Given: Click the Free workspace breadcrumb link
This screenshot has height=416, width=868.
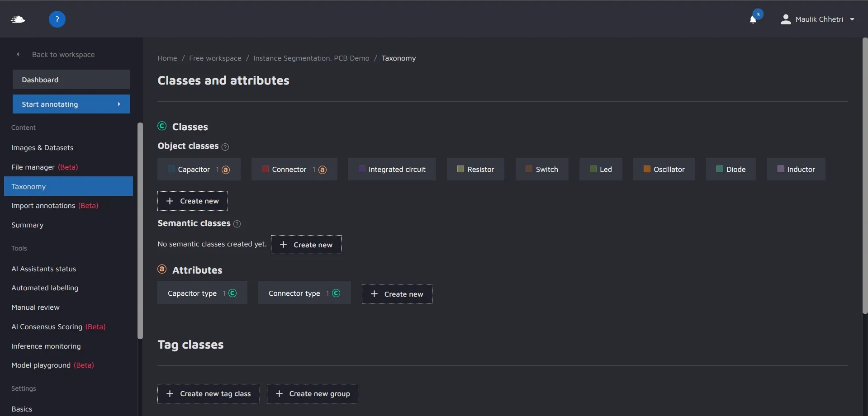Looking at the screenshot, I should point(215,58).
